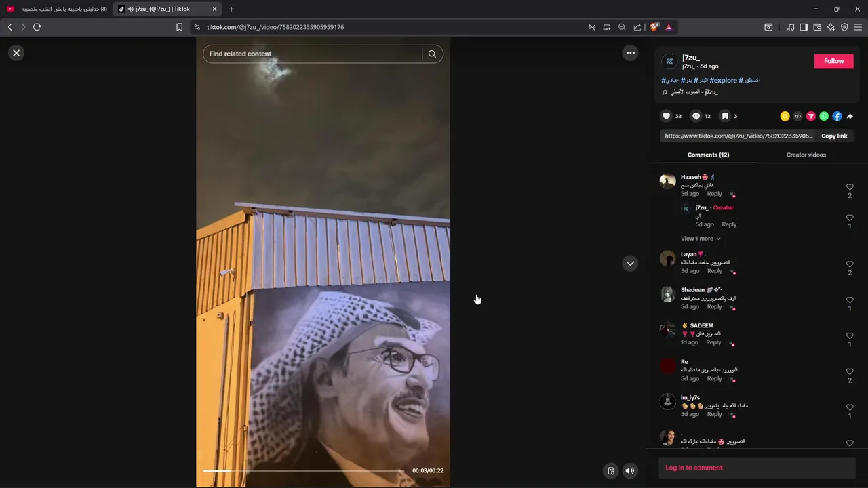
Task: Click the zoom out magnifier in address bar
Action: [x=622, y=27]
